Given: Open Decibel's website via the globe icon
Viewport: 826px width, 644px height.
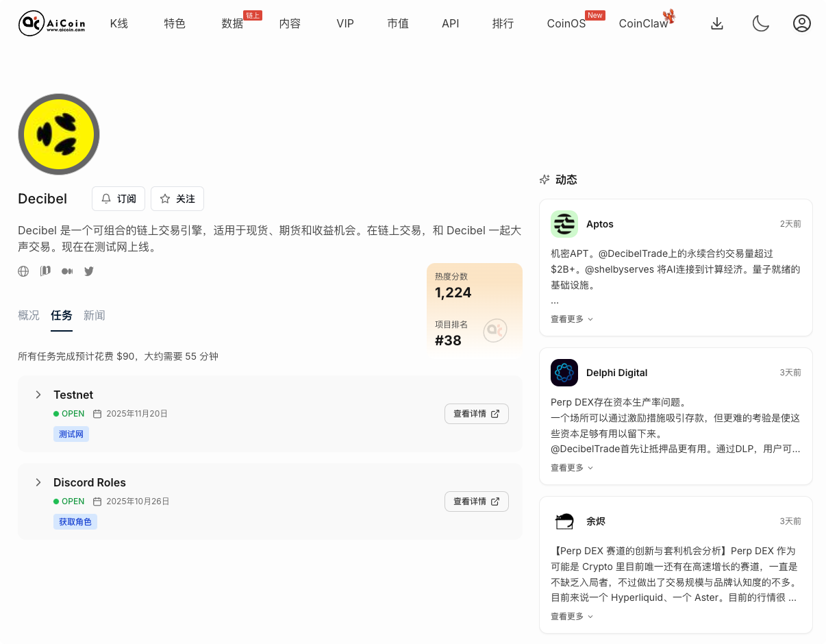Looking at the screenshot, I should (x=23, y=271).
